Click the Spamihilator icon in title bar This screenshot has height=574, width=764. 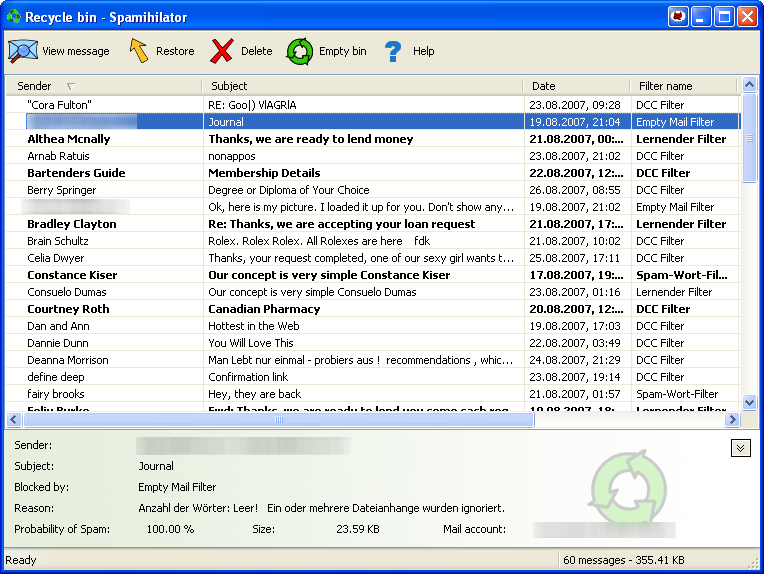click(13, 17)
